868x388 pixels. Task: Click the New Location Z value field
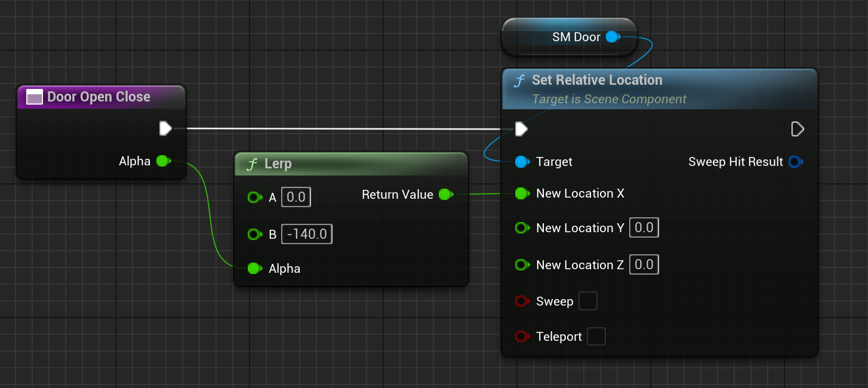(x=644, y=264)
